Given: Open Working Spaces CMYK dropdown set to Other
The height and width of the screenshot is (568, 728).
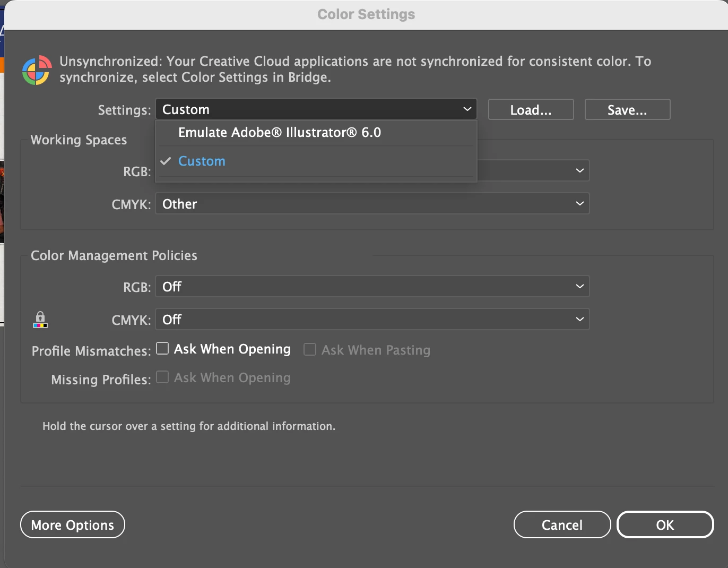Looking at the screenshot, I should point(372,204).
